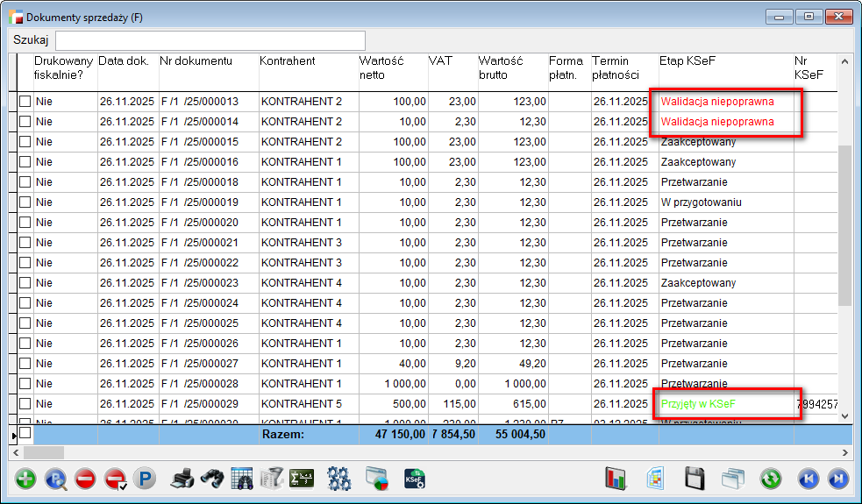Click the floppy disk save icon

pyautogui.click(x=695, y=479)
